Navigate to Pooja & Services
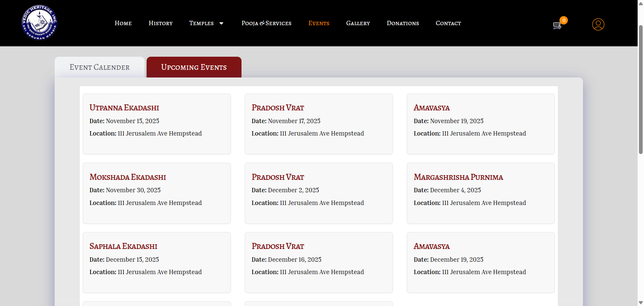The width and height of the screenshot is (644, 306). (266, 23)
